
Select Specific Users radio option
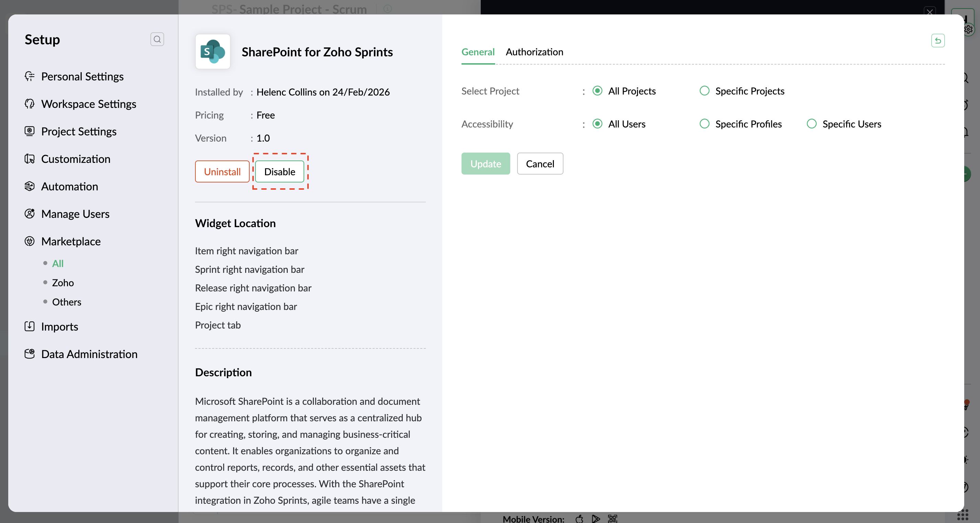click(x=811, y=124)
